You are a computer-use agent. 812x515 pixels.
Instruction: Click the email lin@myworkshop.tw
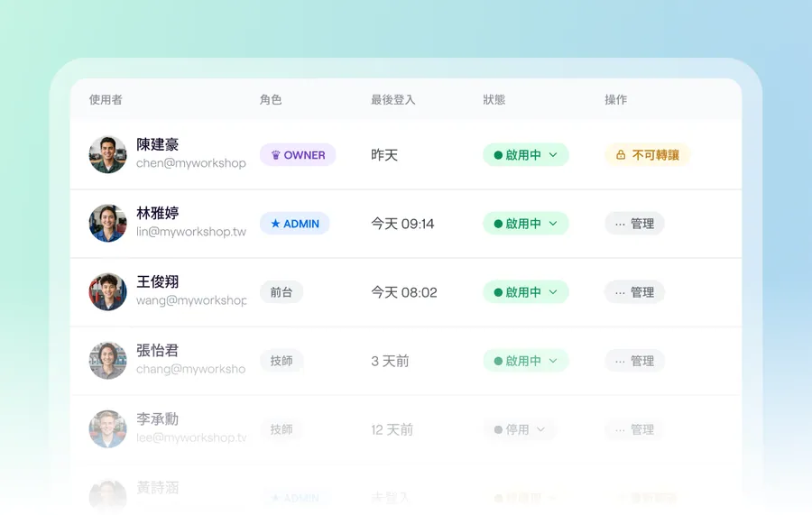pyautogui.click(x=191, y=232)
